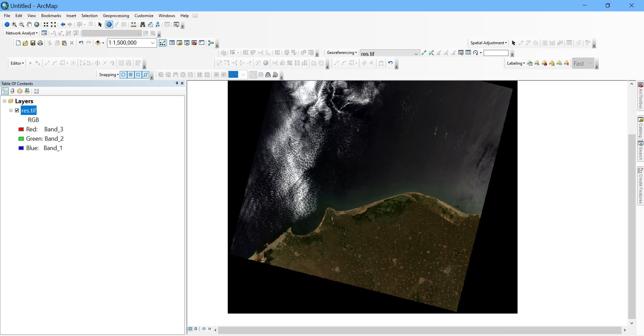Open the Editor Toolbar icon
The height and width of the screenshot is (336, 644).
pos(163,43)
